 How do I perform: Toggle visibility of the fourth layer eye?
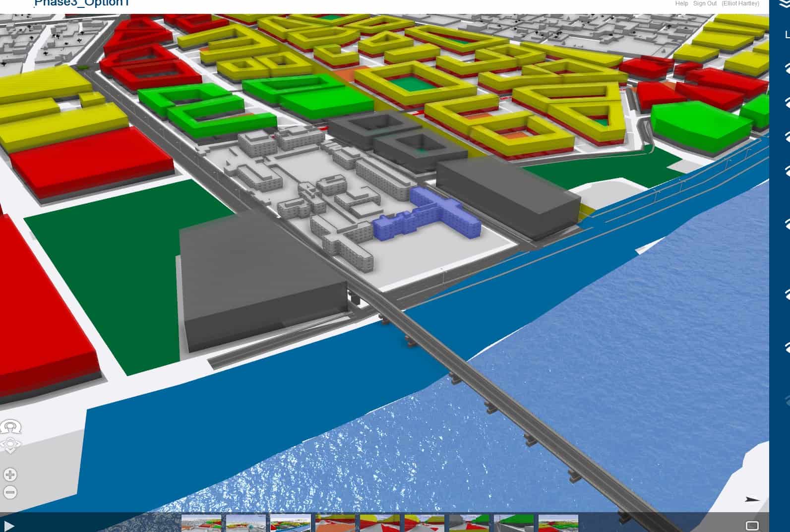[787, 171]
